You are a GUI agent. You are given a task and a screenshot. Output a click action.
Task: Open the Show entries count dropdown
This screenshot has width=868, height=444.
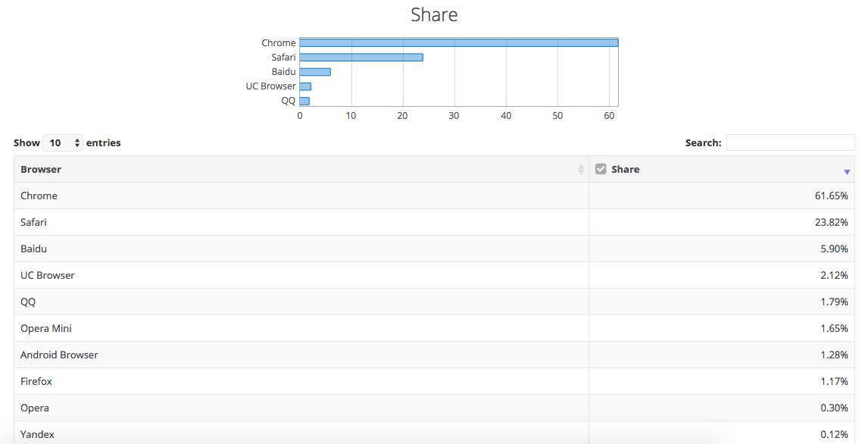tap(63, 143)
